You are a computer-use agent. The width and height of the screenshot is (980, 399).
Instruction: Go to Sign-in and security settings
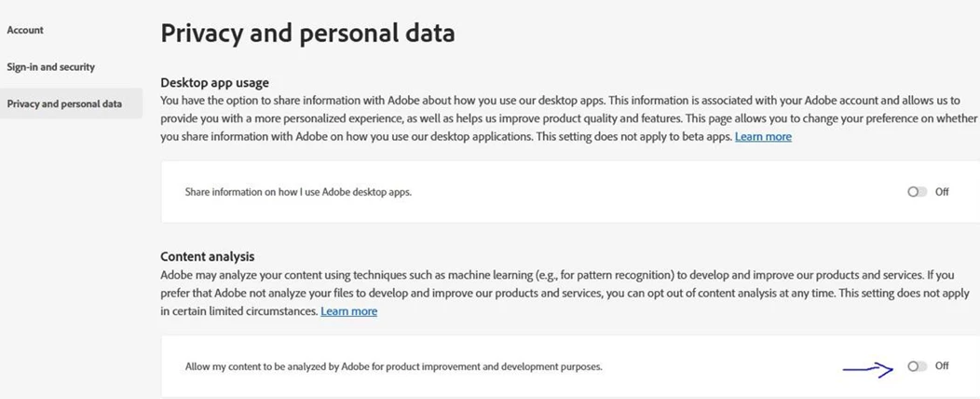click(x=50, y=67)
